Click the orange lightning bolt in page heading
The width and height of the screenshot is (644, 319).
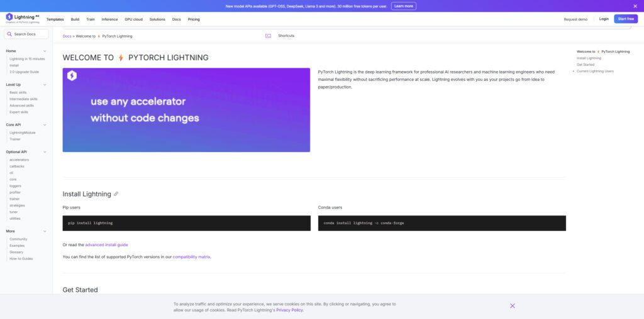tap(121, 58)
